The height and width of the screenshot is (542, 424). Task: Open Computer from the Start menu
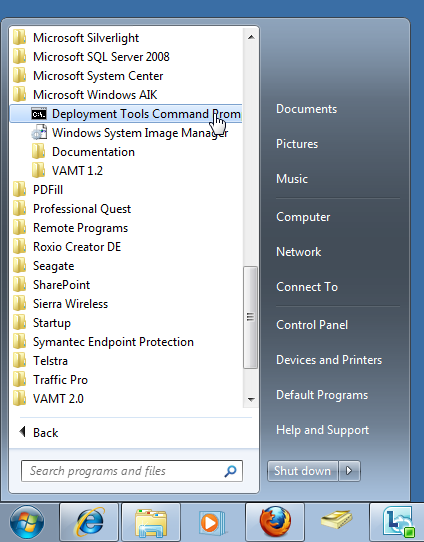[x=303, y=217]
